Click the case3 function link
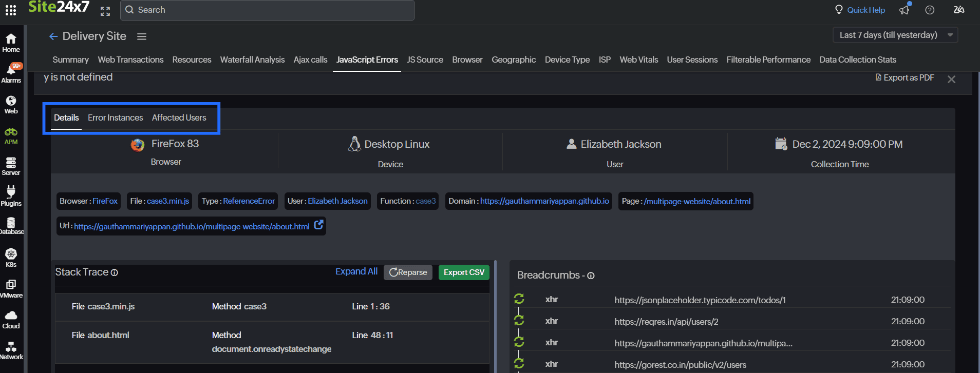This screenshot has width=980, height=373. 425,201
